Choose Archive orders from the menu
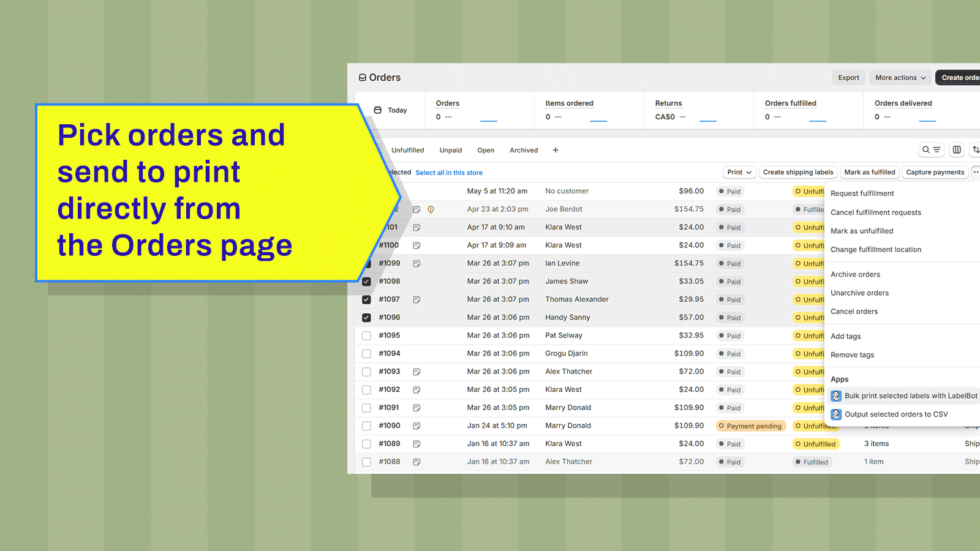The height and width of the screenshot is (551, 980). point(855,274)
